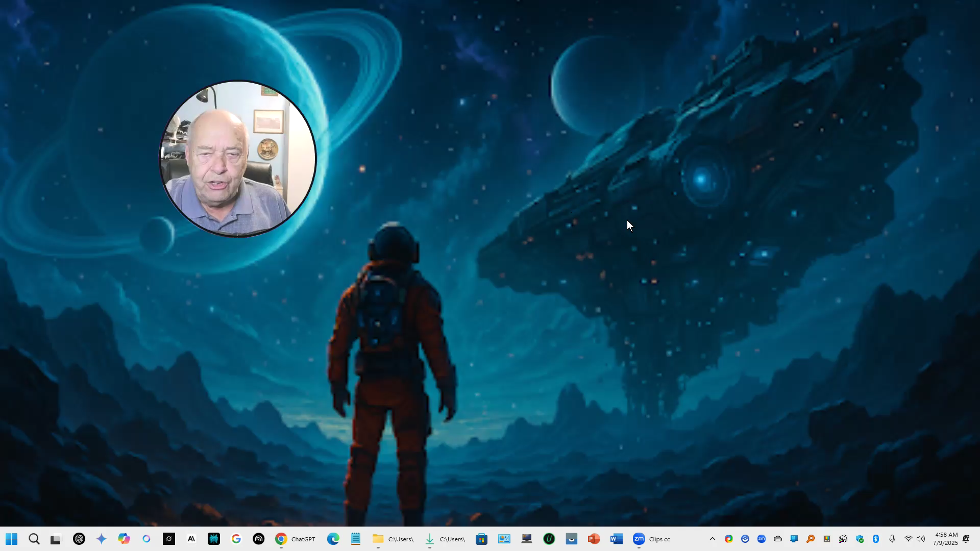The height and width of the screenshot is (551, 980).
Task: Launch Microsoft Word from the taskbar
Action: (x=616, y=539)
